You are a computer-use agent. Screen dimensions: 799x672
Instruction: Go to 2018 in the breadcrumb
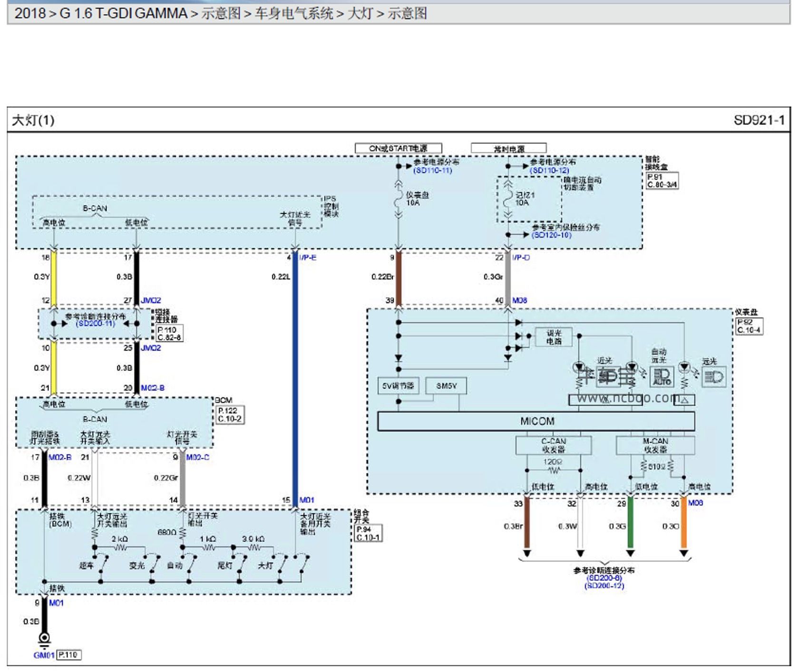click(x=30, y=13)
